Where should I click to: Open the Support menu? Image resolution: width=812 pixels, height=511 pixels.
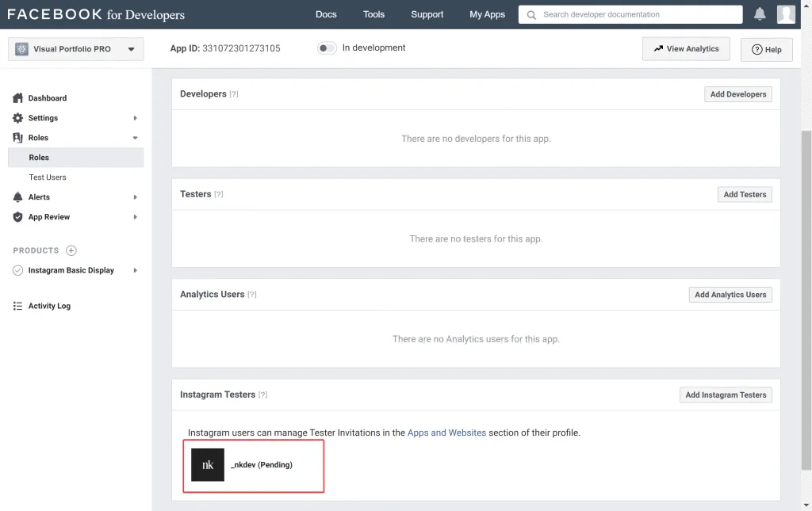[x=427, y=14]
